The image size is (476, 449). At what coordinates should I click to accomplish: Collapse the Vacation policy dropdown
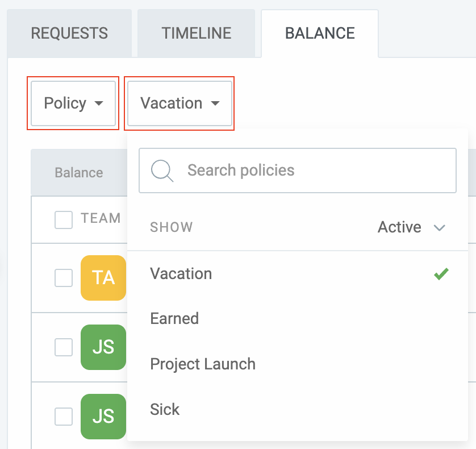click(179, 103)
